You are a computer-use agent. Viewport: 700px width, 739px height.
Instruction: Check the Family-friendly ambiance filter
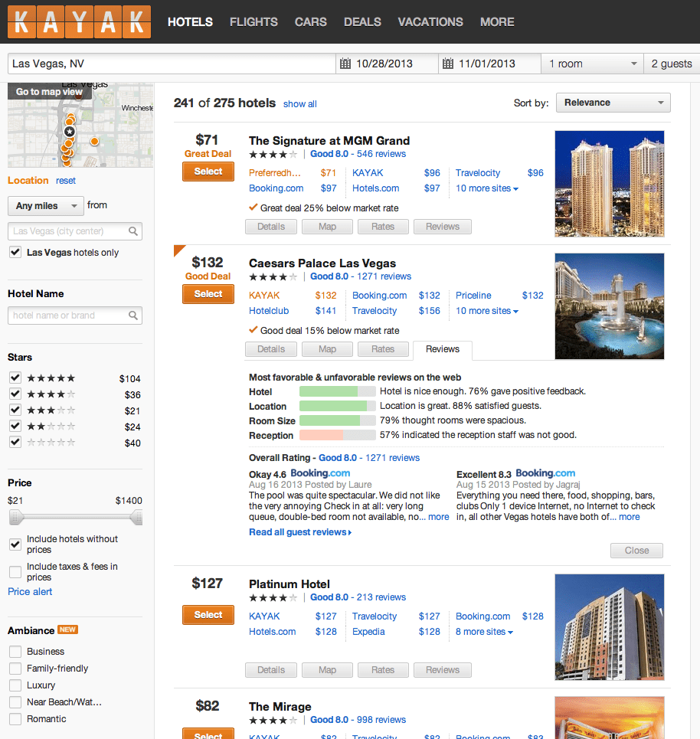tap(15, 669)
